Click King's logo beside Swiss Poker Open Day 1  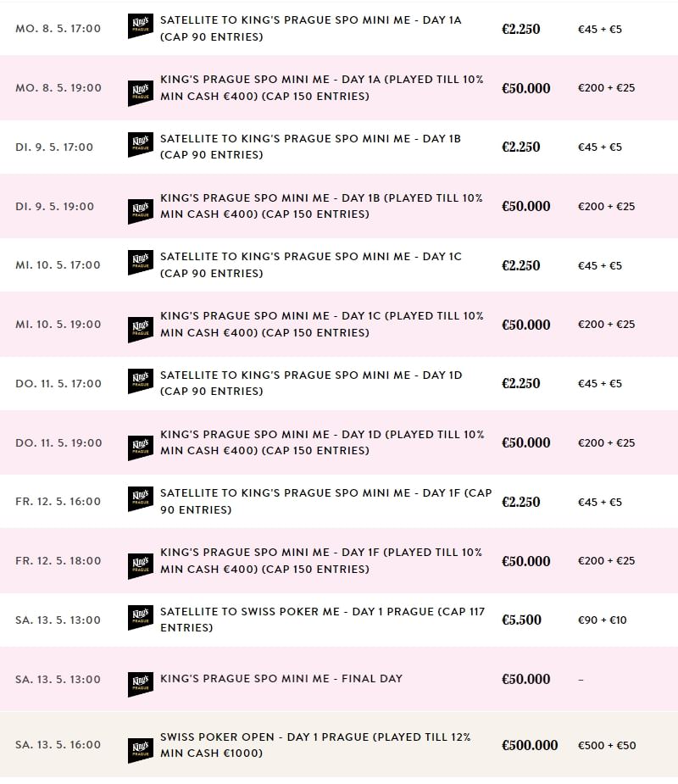click(x=141, y=751)
